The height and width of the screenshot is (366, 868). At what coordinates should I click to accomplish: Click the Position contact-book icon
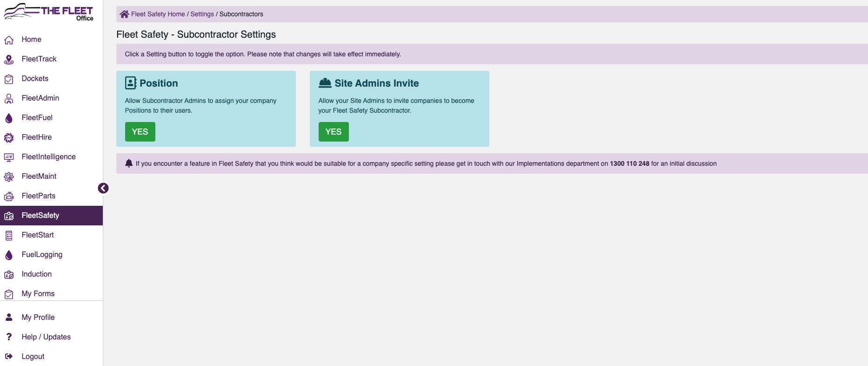point(131,83)
